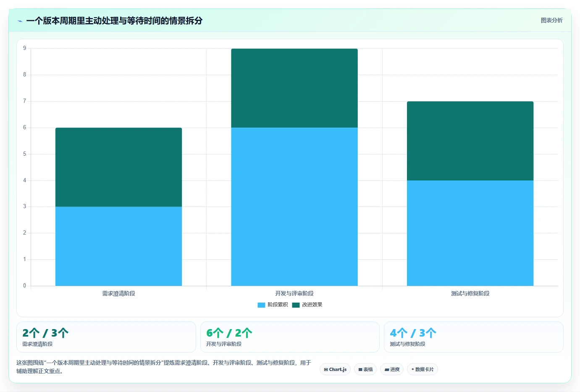Screen dimensions: 580x392
Task: Click the y-axis tick label 3
Action: click(x=24, y=206)
